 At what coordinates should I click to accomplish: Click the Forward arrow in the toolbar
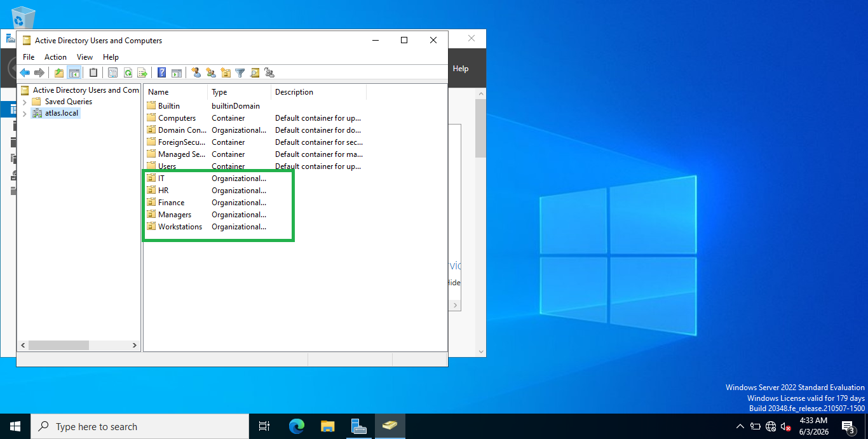coord(39,72)
